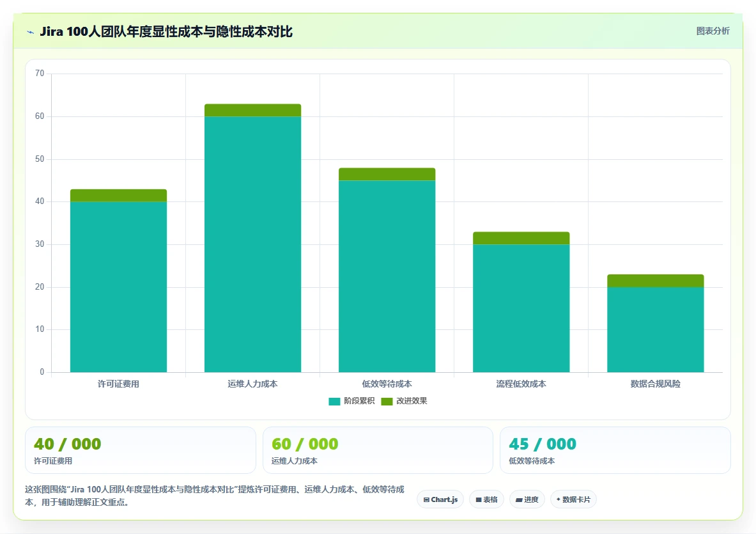Click the 流程低效成本 x-axis label
Viewport: 756px width, 534px height.
point(521,384)
